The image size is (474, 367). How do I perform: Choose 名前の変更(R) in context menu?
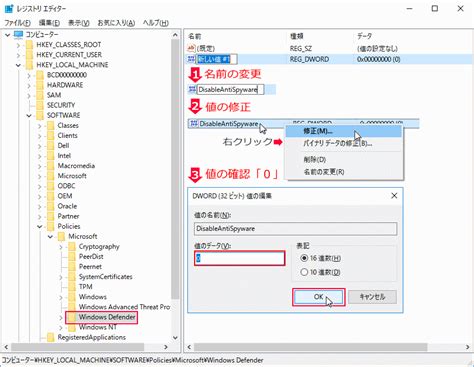click(344, 172)
